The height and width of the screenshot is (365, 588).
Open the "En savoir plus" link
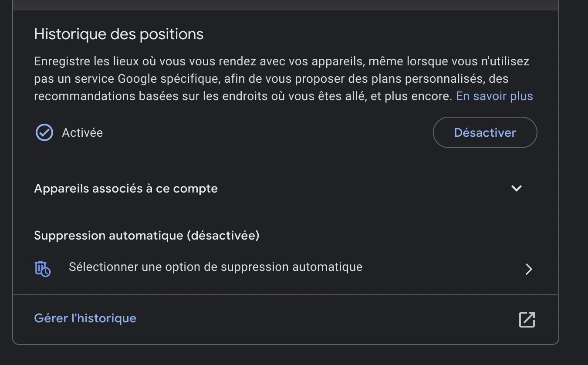tap(494, 96)
